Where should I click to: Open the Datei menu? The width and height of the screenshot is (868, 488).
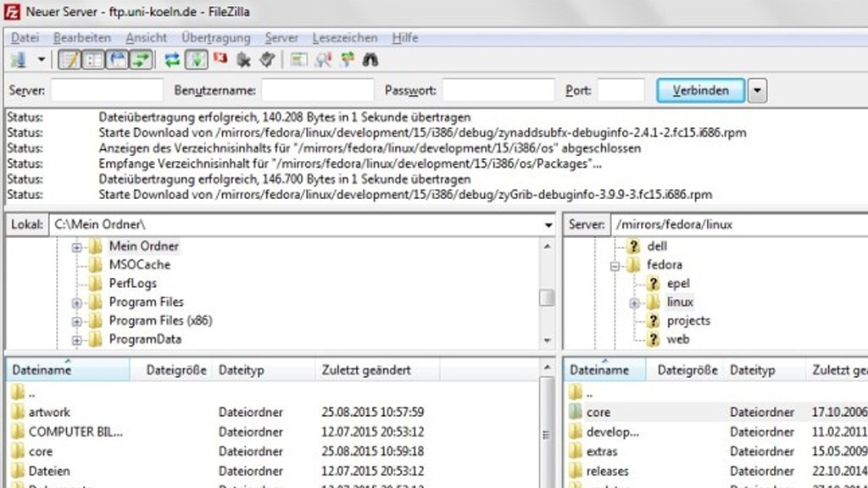(25, 37)
